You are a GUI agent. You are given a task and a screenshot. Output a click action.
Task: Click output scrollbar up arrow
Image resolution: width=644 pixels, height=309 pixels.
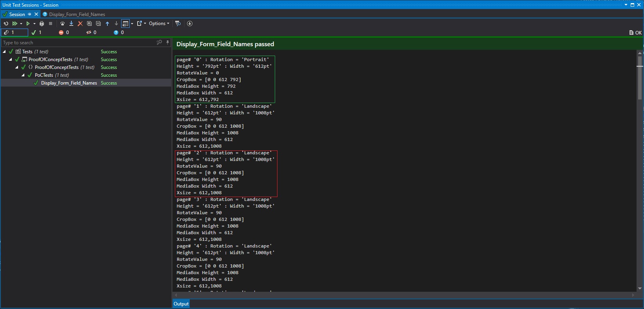tap(640, 53)
